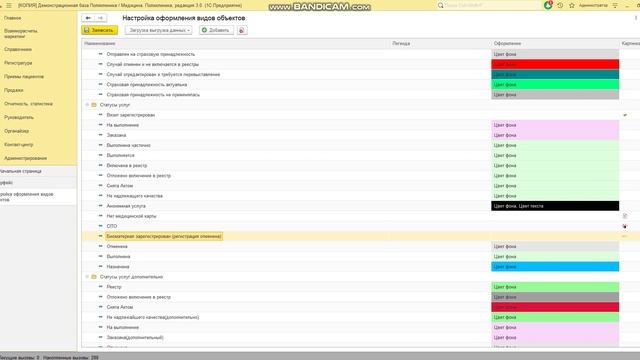Click the item dash icon beside Назначена
This screenshot has width=640, height=360.
click(100, 267)
